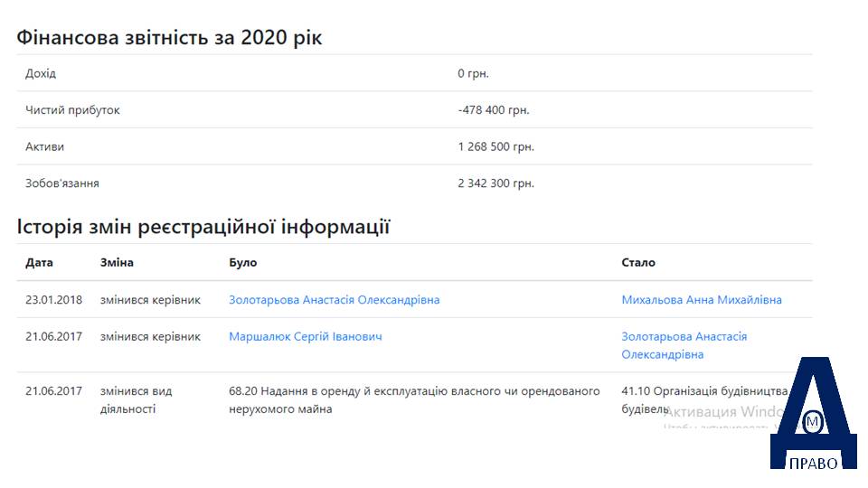Open the Михальова Анна Михайлівна link

(x=702, y=300)
